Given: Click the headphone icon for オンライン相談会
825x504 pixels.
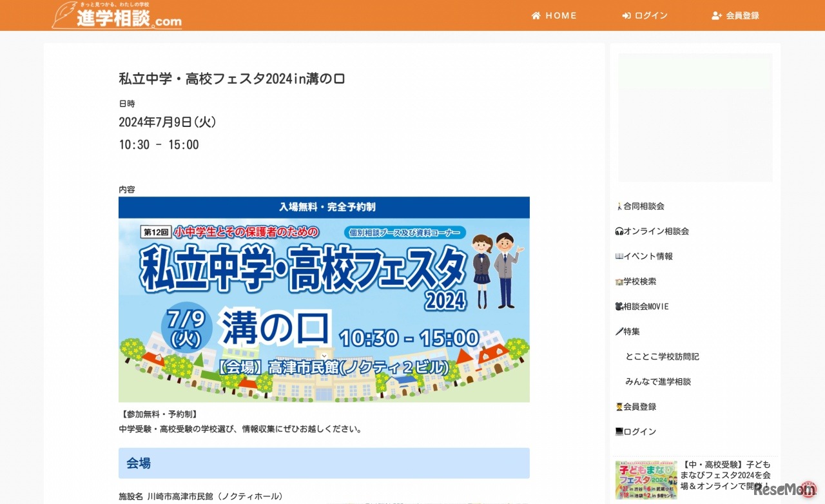Looking at the screenshot, I should [x=619, y=231].
